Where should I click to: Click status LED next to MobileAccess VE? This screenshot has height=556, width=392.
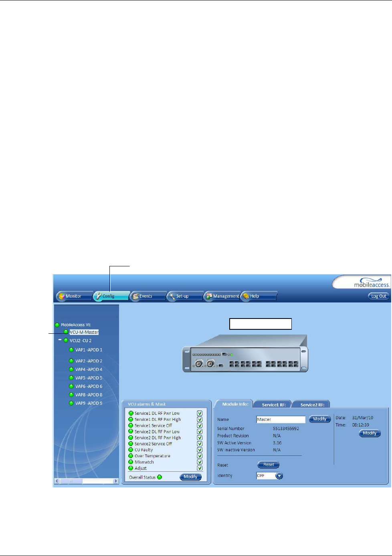click(57, 325)
